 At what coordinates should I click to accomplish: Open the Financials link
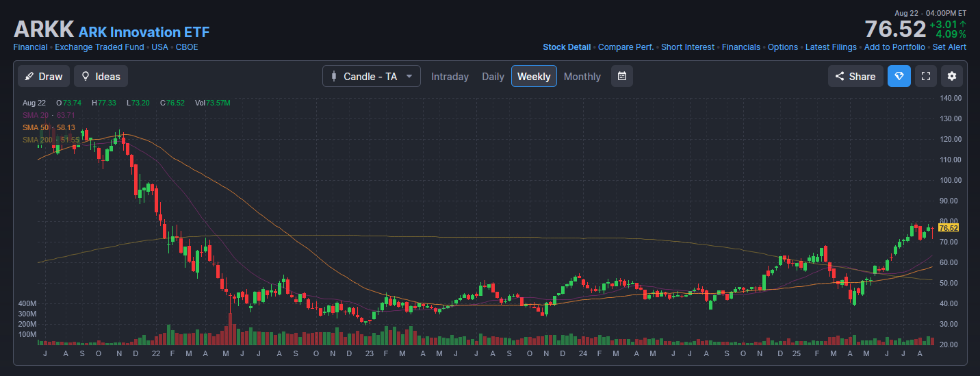coord(741,47)
